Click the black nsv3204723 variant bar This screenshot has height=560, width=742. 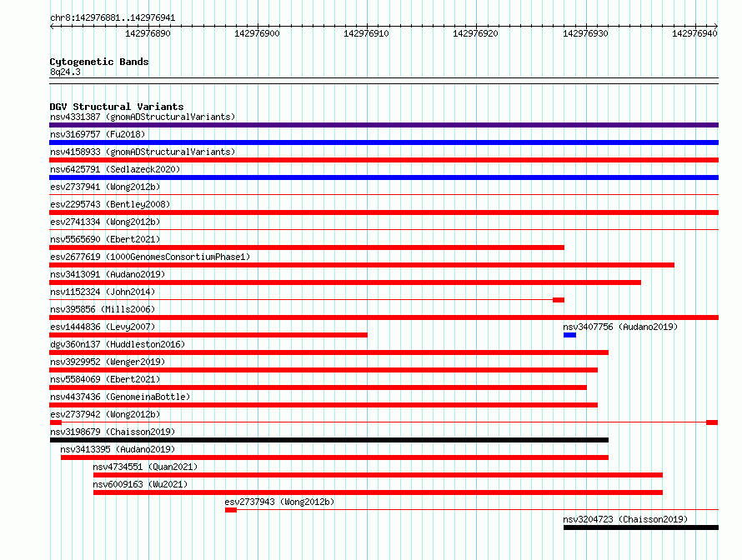[x=641, y=527]
